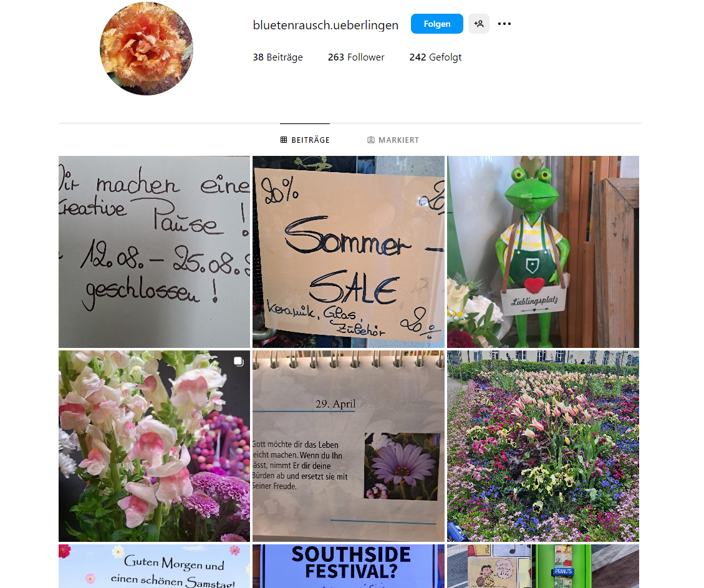Follow the account with Folgen button

click(x=437, y=24)
